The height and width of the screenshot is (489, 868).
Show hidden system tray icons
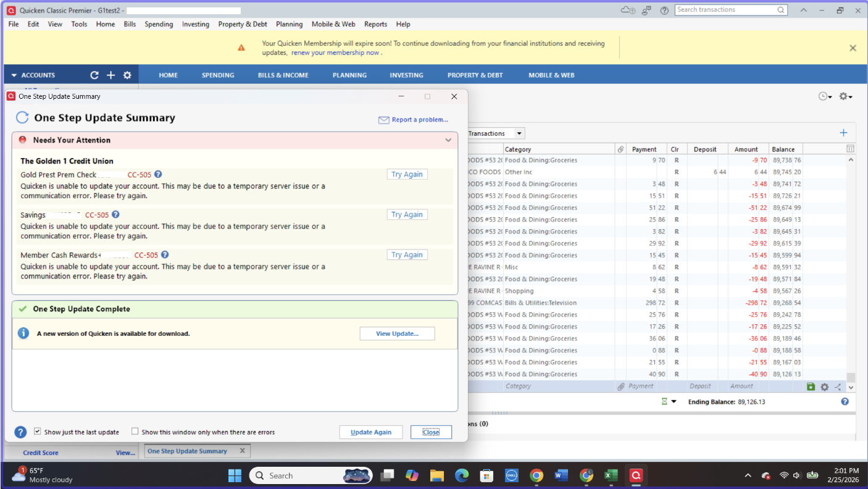[x=748, y=475]
